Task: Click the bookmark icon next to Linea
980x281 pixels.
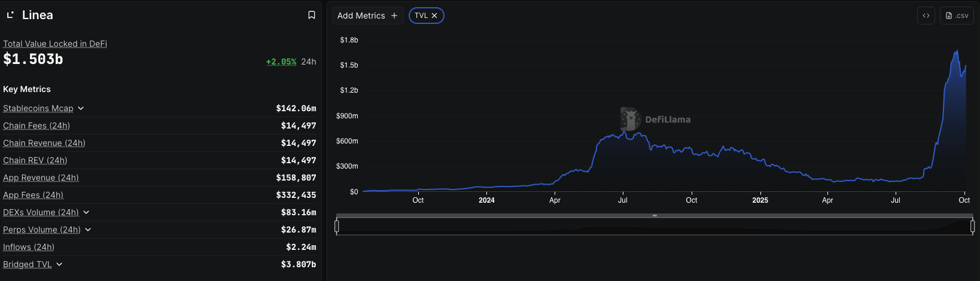Action: [x=311, y=15]
